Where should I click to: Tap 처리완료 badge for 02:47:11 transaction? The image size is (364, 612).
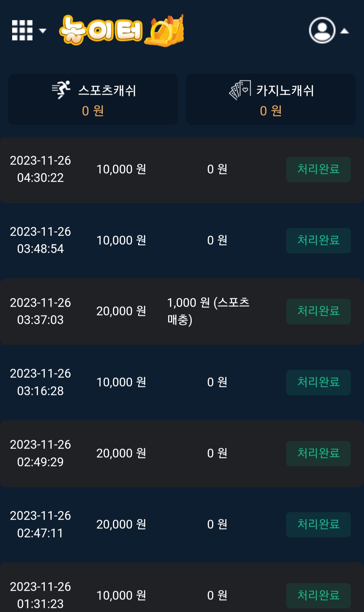click(318, 524)
